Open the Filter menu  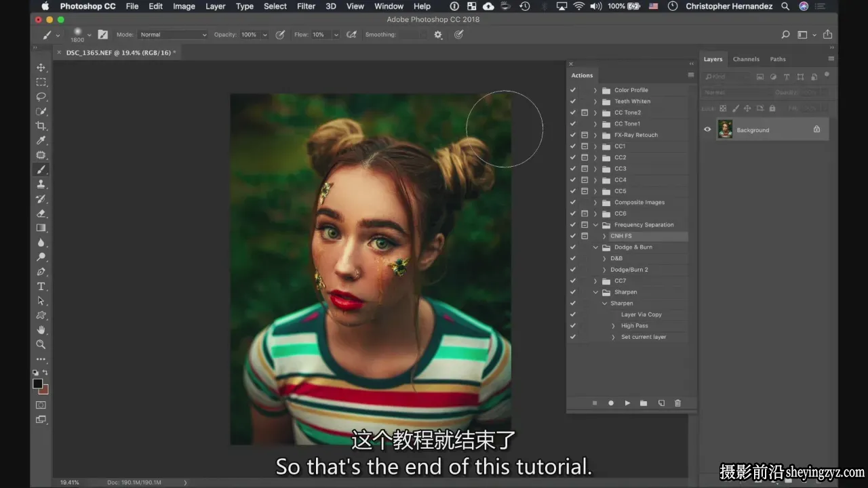pyautogui.click(x=306, y=6)
